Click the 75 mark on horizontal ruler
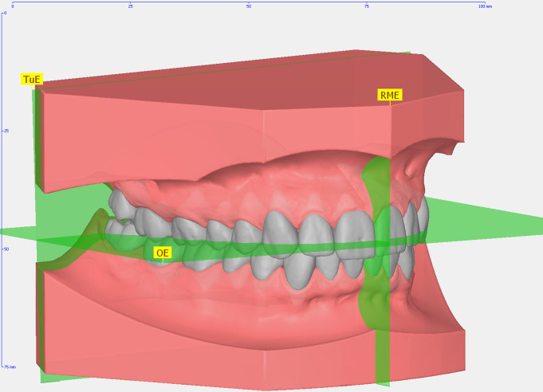This screenshot has height=392, width=543. point(367,6)
